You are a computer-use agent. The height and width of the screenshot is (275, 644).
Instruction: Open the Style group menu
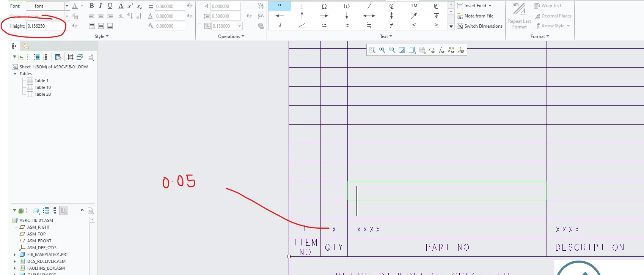point(102,36)
